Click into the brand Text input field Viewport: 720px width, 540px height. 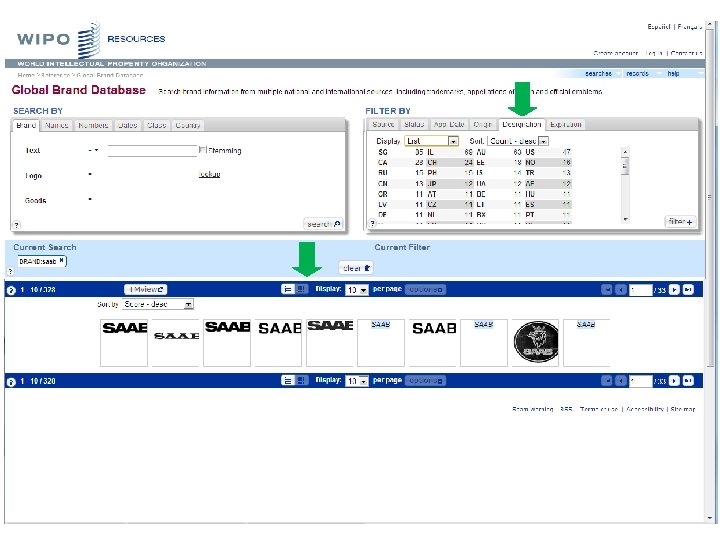[x=152, y=151]
